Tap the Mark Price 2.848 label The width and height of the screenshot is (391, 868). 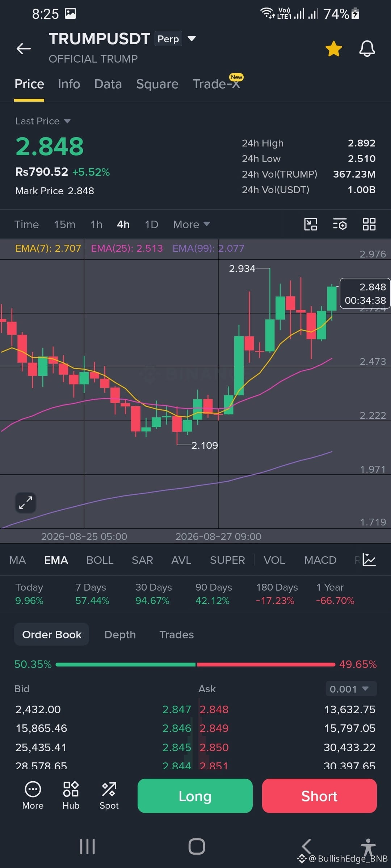[55, 191]
